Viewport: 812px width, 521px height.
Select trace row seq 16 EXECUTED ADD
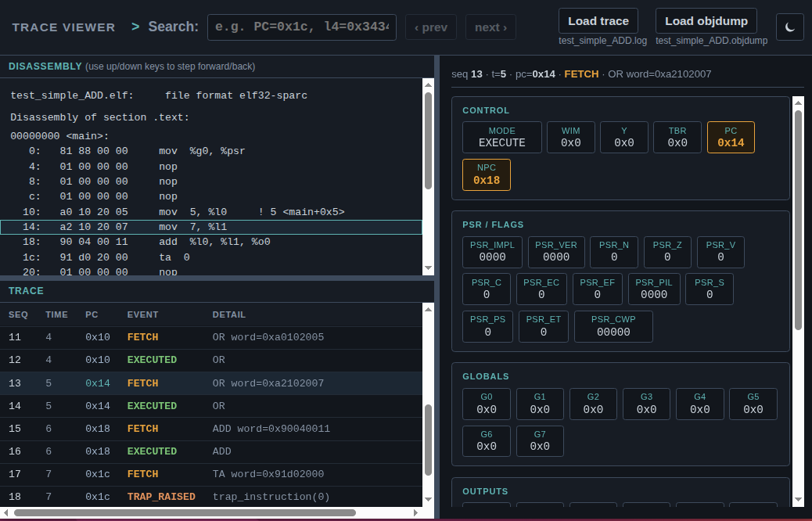tap(211, 451)
